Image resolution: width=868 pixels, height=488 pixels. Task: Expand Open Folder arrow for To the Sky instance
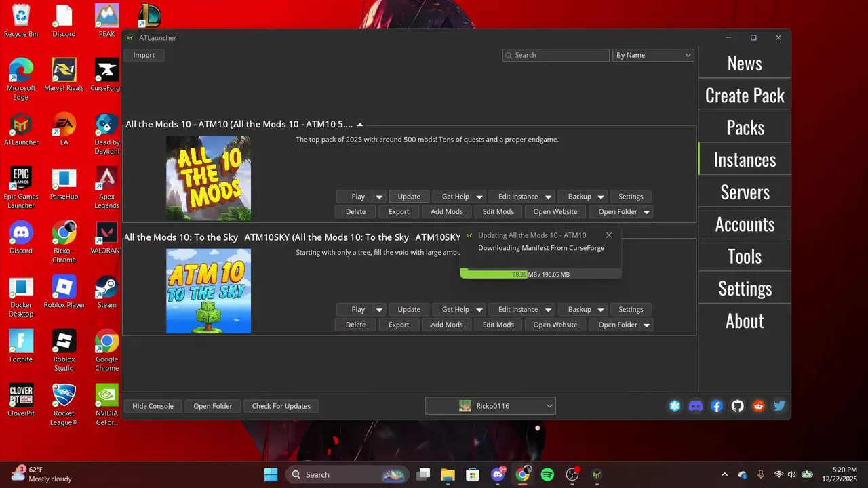(x=647, y=325)
